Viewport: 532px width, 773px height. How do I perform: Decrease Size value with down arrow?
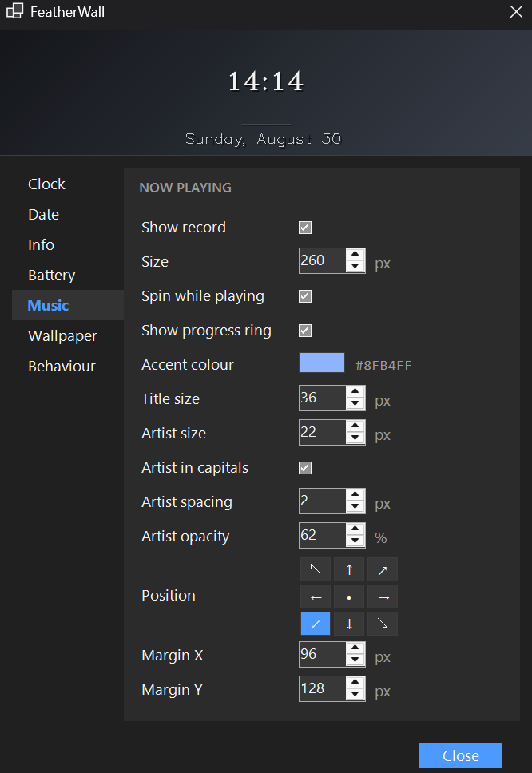pos(355,266)
